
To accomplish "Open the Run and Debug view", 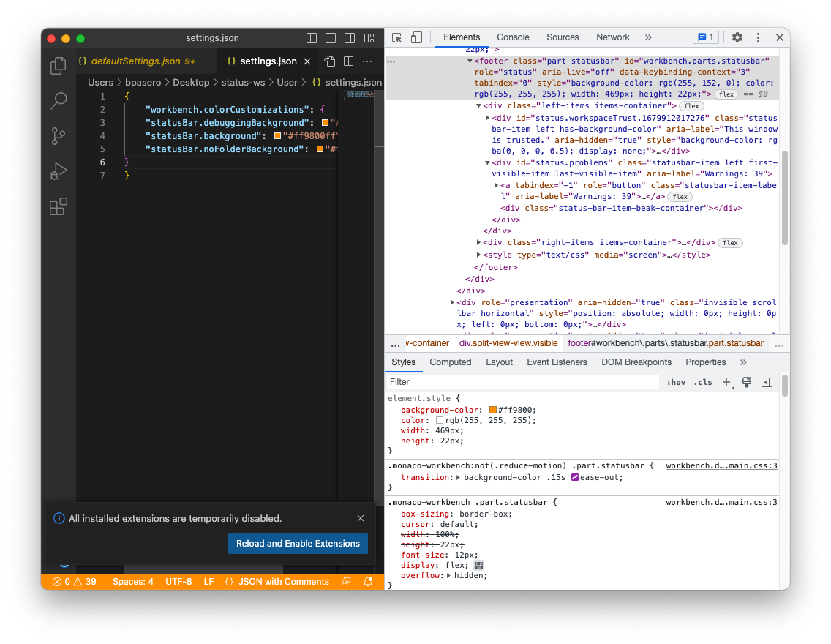I will (58, 171).
